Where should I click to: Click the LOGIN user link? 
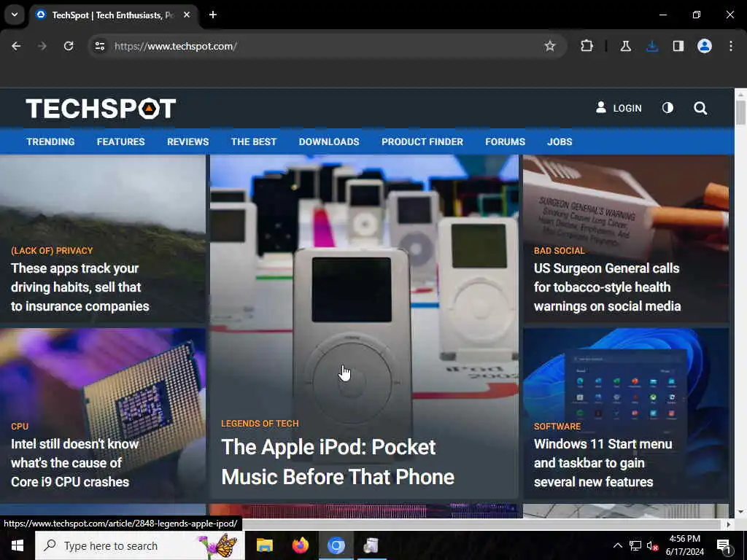[619, 108]
